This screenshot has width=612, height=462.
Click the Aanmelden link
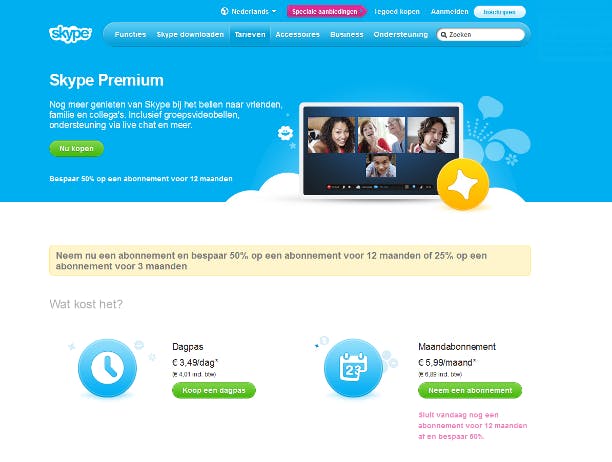pyautogui.click(x=449, y=12)
